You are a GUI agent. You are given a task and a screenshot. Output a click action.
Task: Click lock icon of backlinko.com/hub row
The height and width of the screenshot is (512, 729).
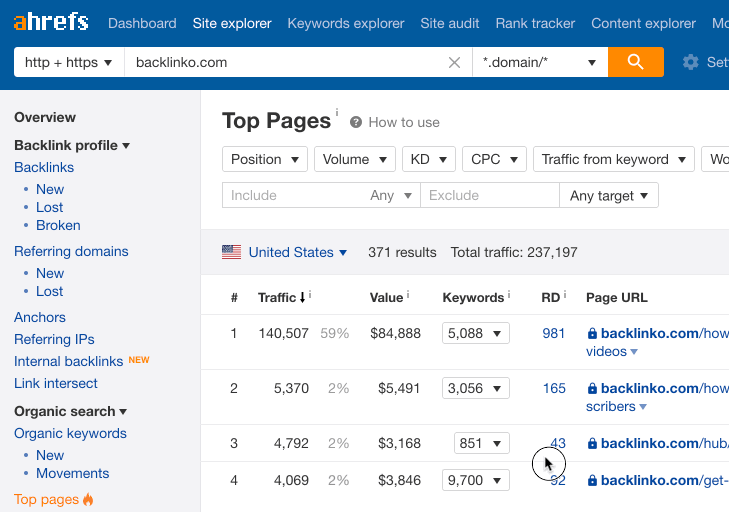592,443
